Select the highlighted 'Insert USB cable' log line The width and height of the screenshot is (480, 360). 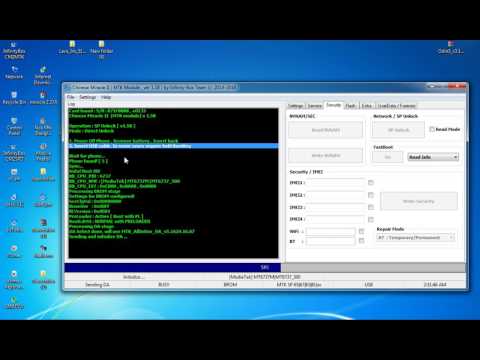point(173,146)
